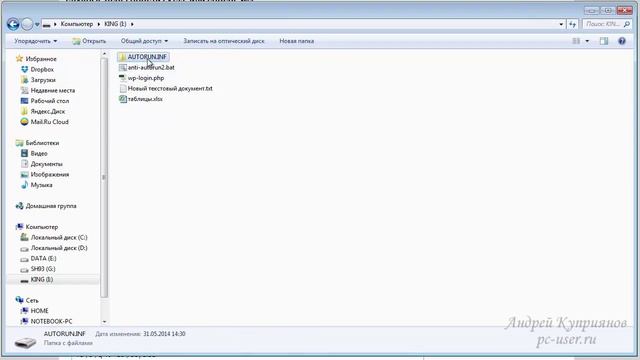Click the Forward navigation arrow
Image resolution: width=640 pixels, height=360 pixels.
click(27, 24)
